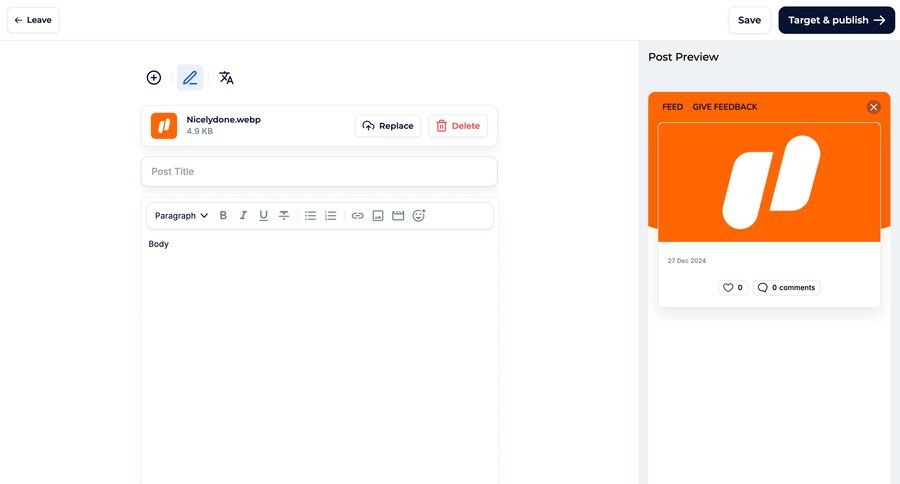The image size is (900, 484).
Task: Toggle underline formatting
Action: pos(263,215)
